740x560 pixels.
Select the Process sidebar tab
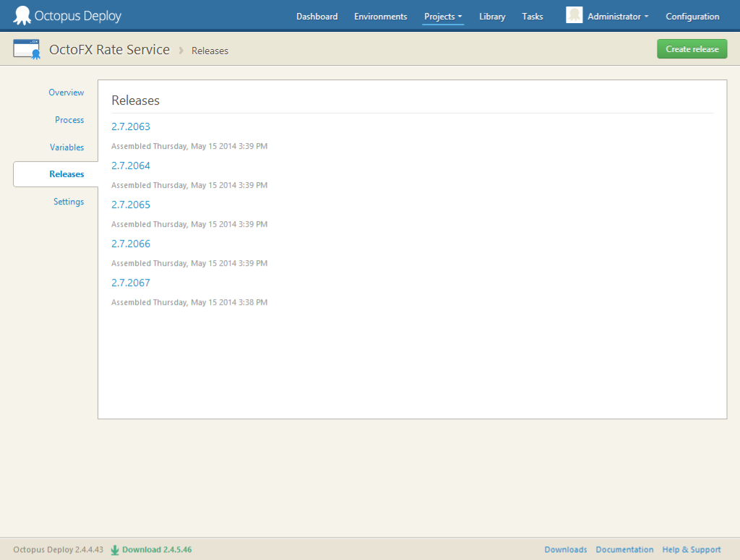point(69,120)
